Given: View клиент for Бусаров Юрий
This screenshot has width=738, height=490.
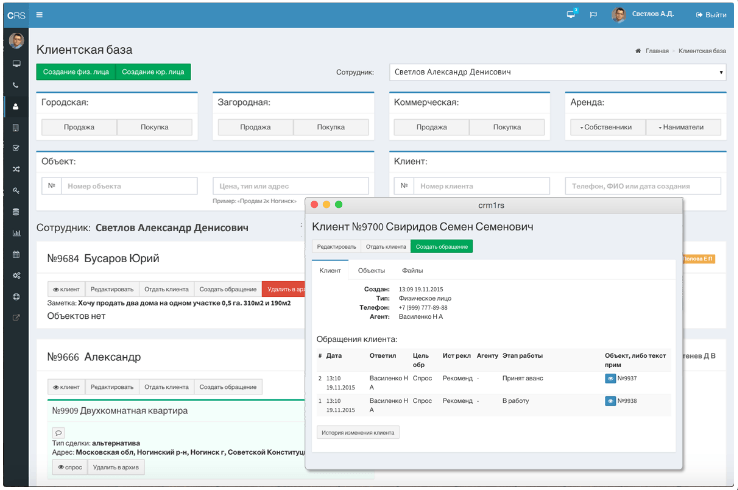Looking at the screenshot, I should click(66, 289).
